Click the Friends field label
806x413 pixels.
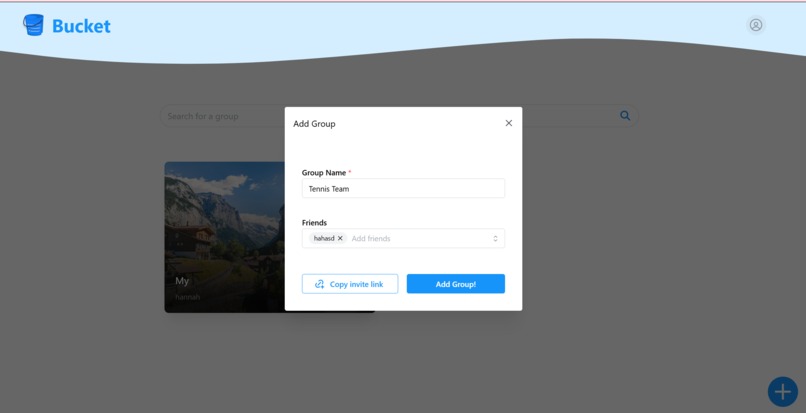[x=314, y=223]
